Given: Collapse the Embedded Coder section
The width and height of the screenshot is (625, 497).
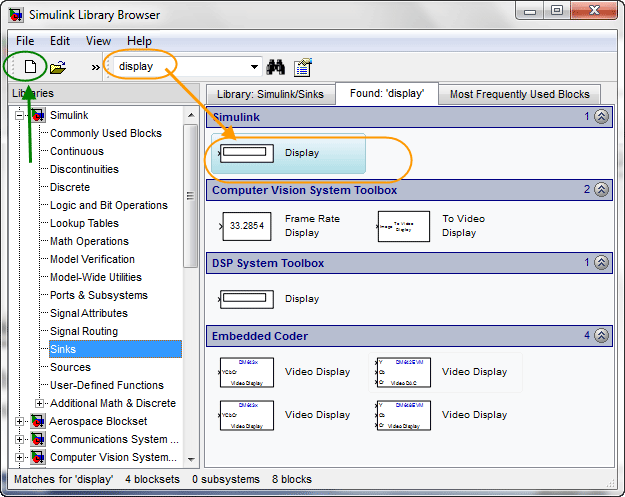Looking at the screenshot, I should [x=601, y=336].
